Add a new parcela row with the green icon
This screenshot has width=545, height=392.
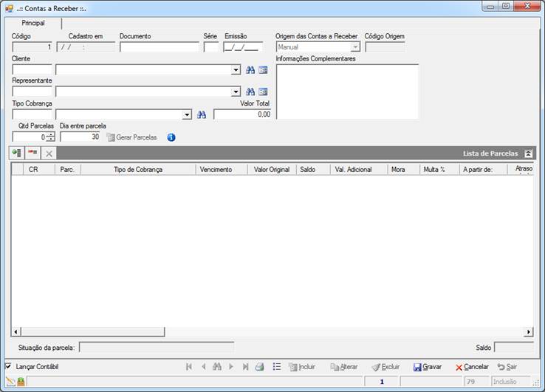16,154
